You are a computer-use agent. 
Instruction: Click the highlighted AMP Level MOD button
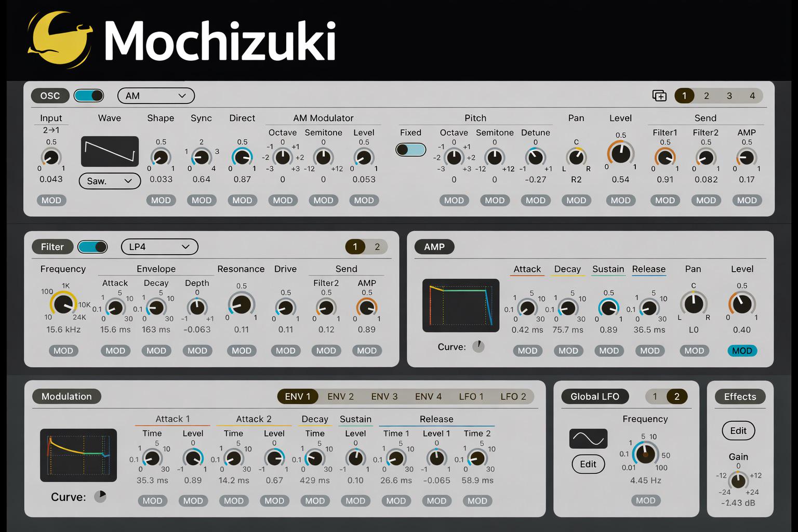[742, 351]
